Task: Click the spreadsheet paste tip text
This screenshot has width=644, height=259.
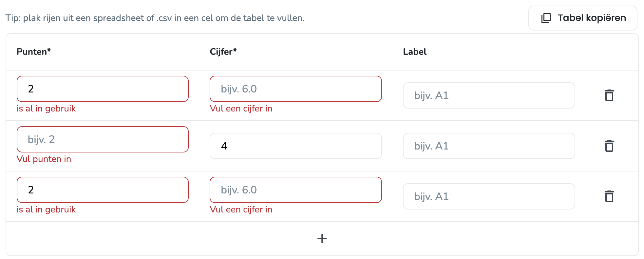Action: (x=155, y=18)
